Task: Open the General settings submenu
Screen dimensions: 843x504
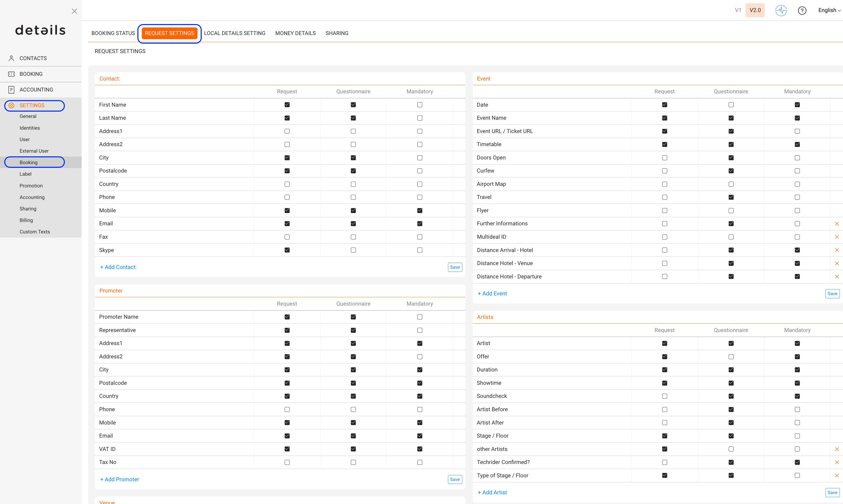Action: pos(28,116)
